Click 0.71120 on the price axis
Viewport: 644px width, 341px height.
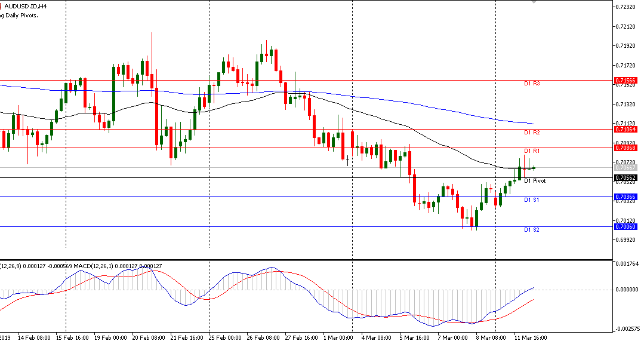626,123
